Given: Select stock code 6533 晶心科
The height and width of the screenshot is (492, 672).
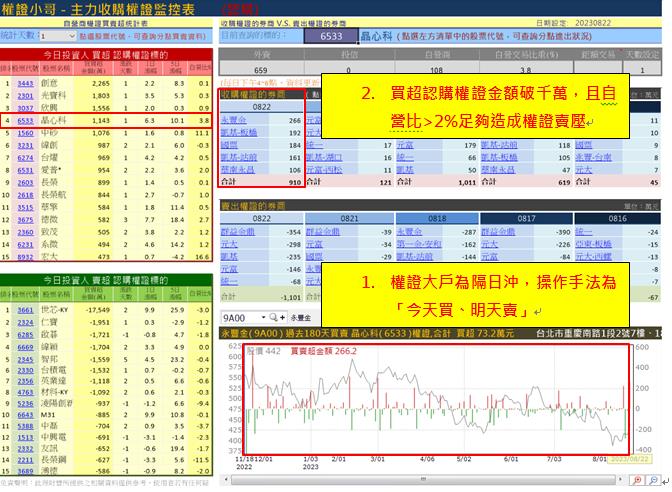Looking at the screenshot, I should (x=25, y=120).
